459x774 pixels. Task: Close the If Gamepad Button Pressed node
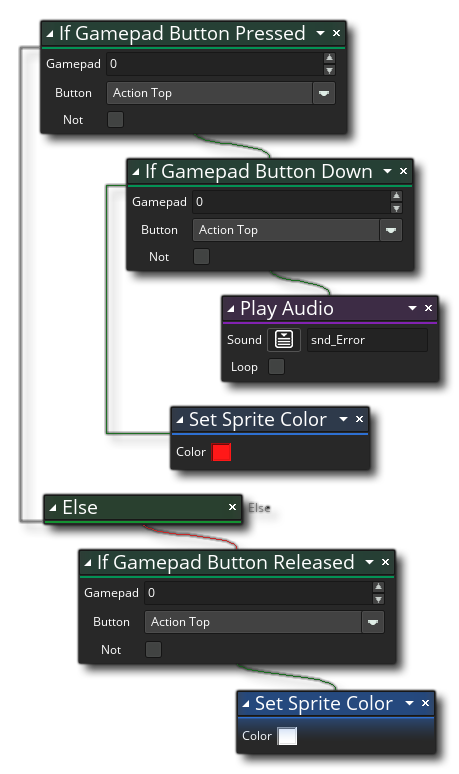click(337, 33)
